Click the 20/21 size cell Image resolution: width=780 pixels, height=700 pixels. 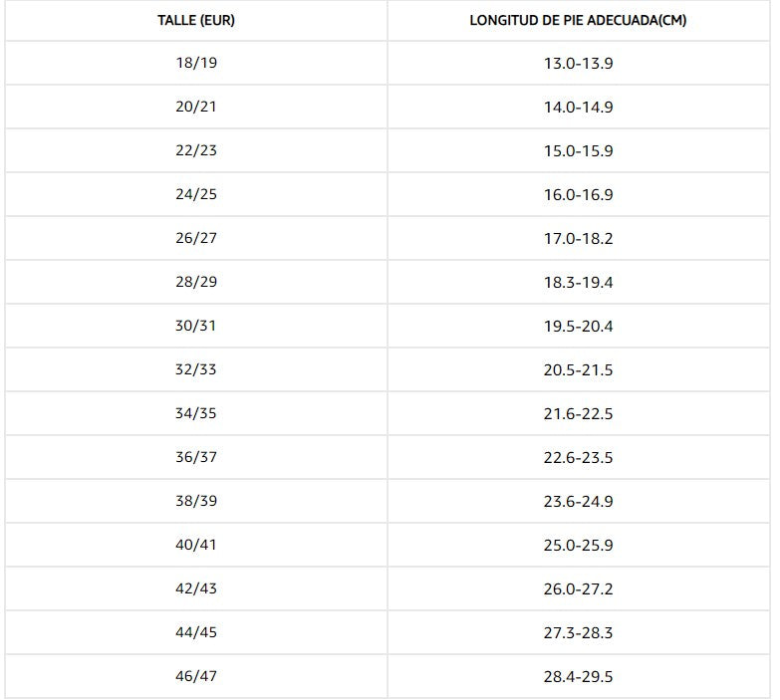tap(196, 107)
